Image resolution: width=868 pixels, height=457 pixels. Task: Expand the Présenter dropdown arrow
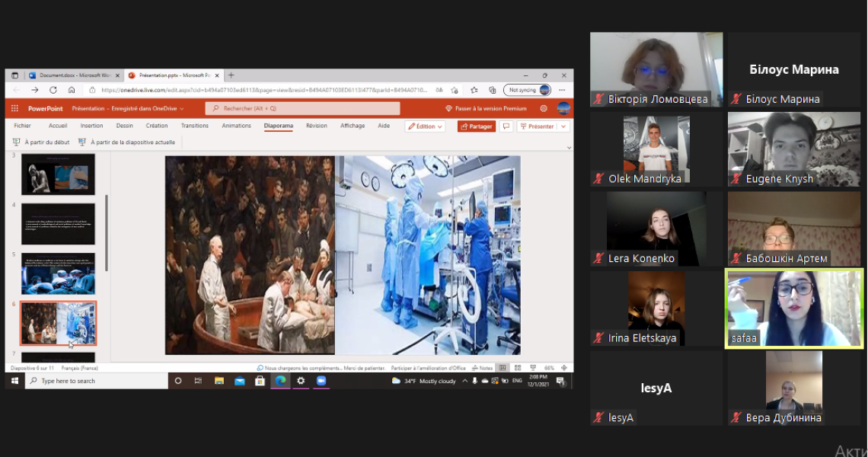point(564,126)
